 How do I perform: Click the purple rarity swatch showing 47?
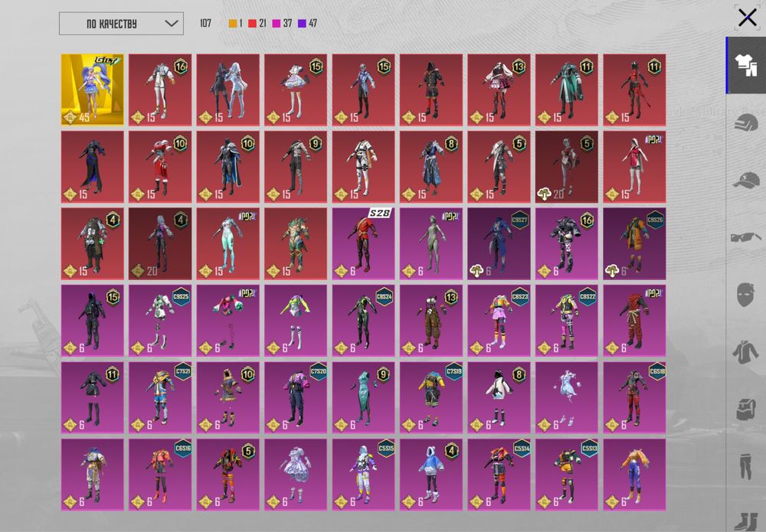pyautogui.click(x=302, y=24)
